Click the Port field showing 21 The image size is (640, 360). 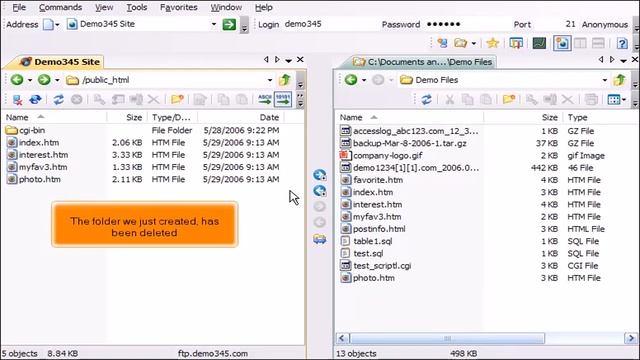click(556, 24)
